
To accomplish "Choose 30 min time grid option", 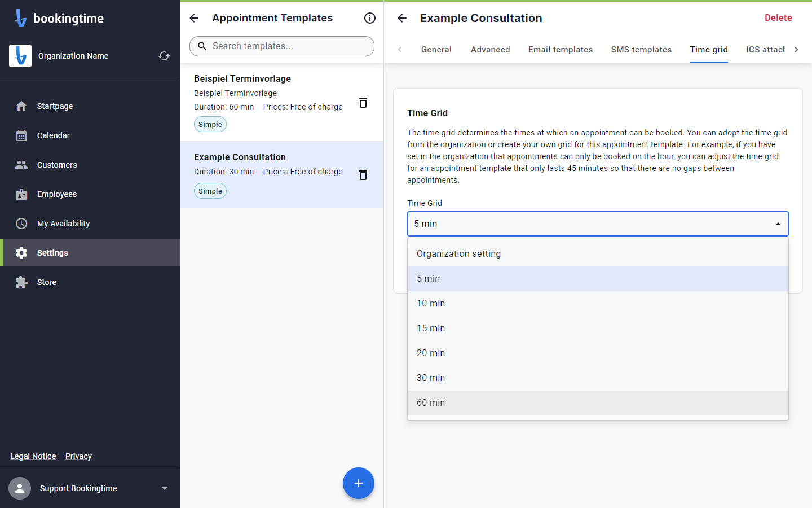I will point(598,378).
